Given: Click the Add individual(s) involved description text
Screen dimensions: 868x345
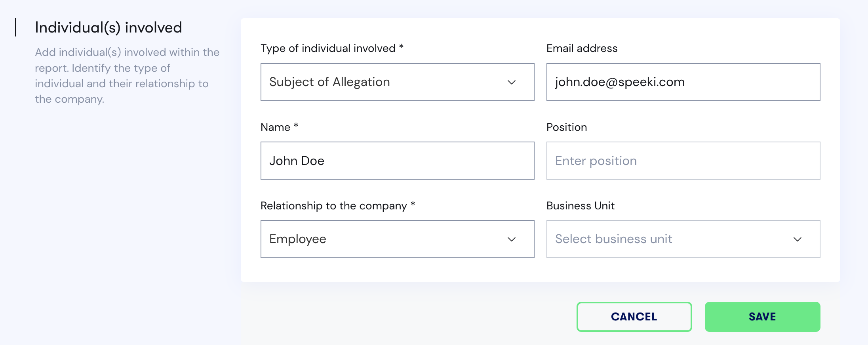Looking at the screenshot, I should 127,76.
